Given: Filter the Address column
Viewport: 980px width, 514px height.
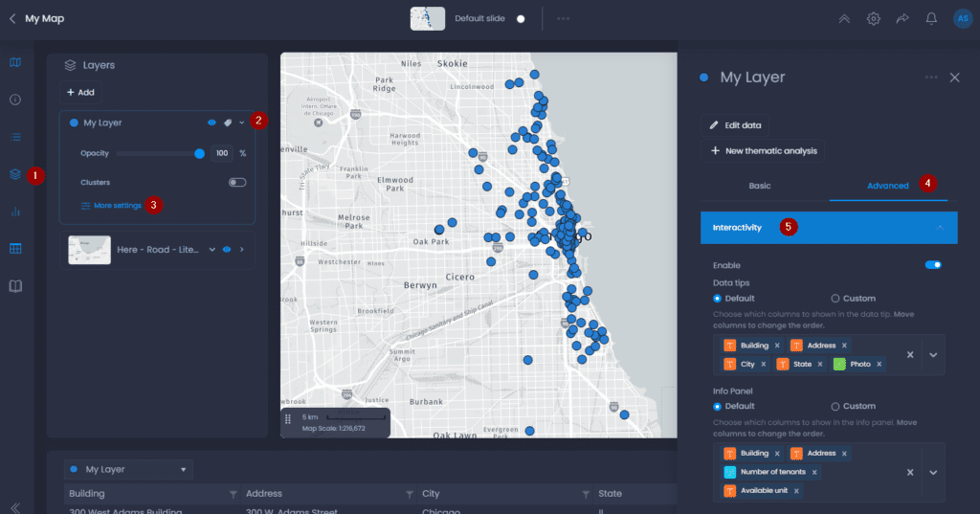Looking at the screenshot, I should point(410,495).
